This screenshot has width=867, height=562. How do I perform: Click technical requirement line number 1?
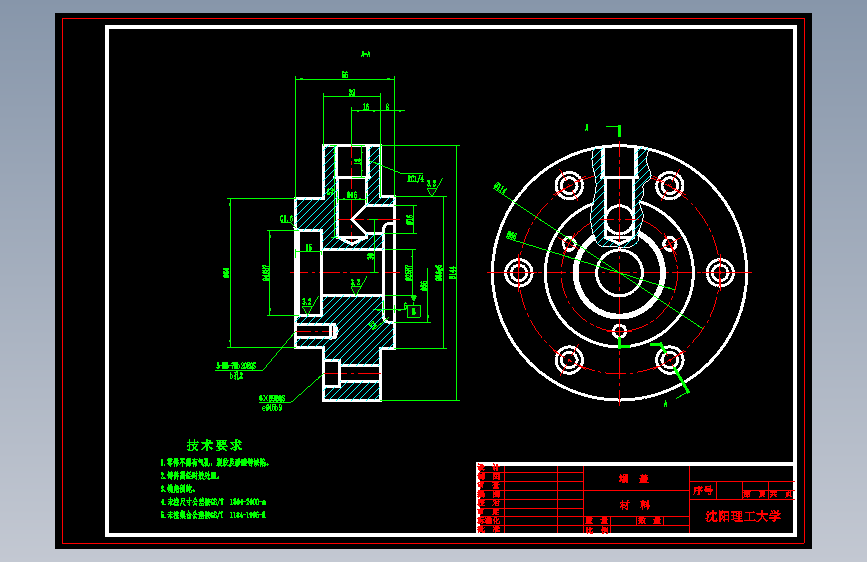(x=215, y=462)
